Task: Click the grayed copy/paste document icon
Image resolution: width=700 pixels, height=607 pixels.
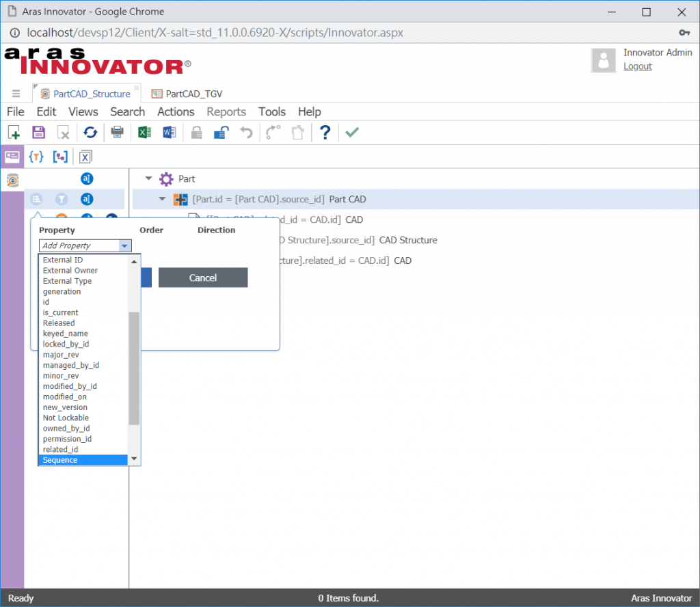Action: [x=298, y=133]
